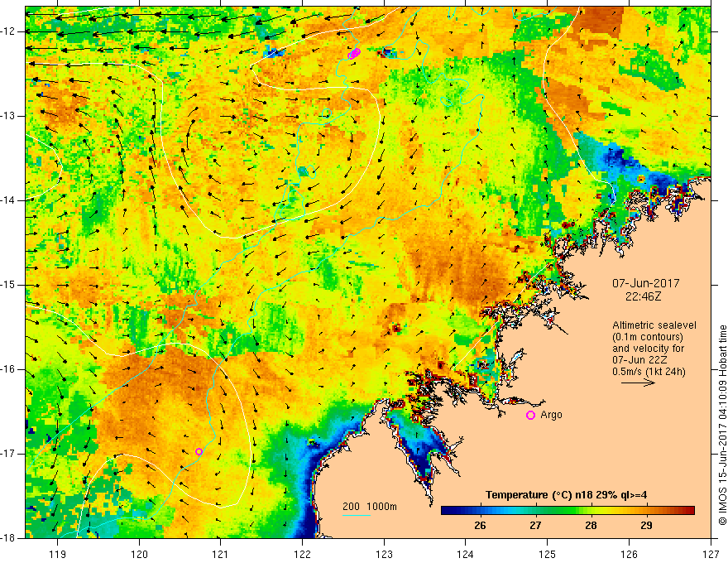Click the 'Temperature (°C) n18 29% ql>=4' title
728x563 pixels.
(566, 495)
